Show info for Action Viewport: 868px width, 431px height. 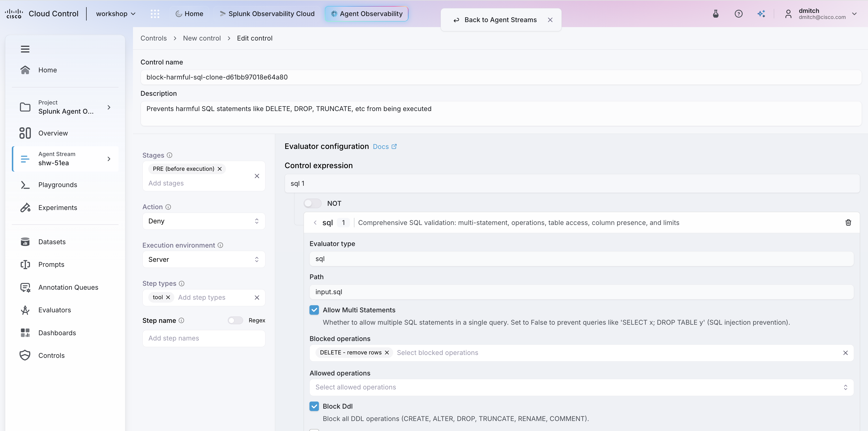coord(168,207)
